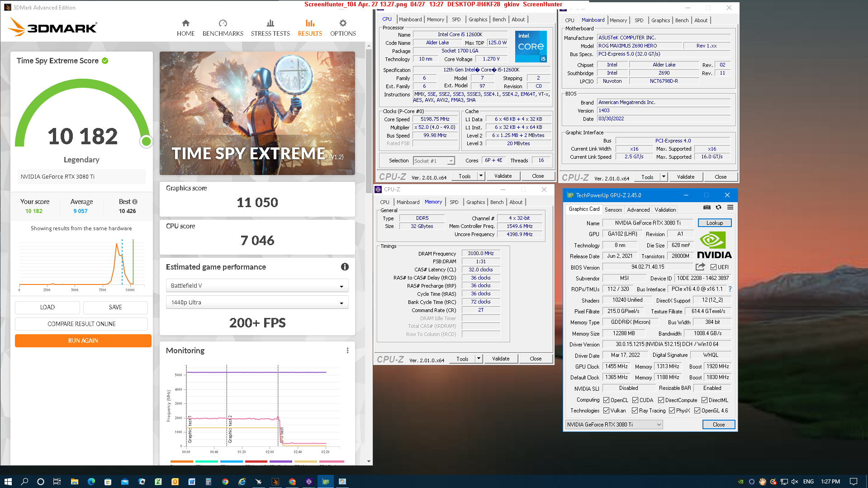Viewport: 868px width, 488px height.
Task: Refresh GPU-Z readings
Action: [x=718, y=207]
